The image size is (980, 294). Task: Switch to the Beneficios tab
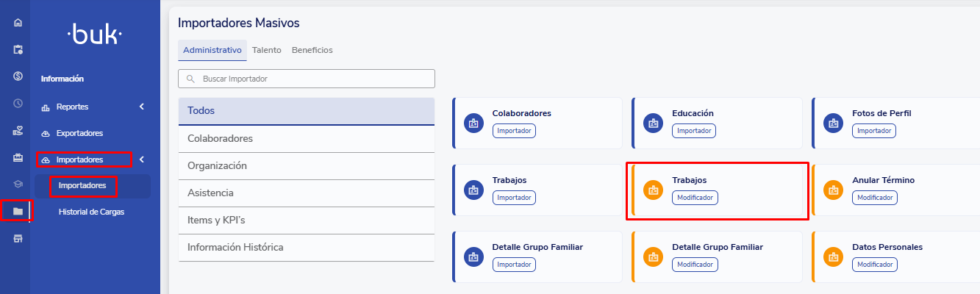(312, 50)
